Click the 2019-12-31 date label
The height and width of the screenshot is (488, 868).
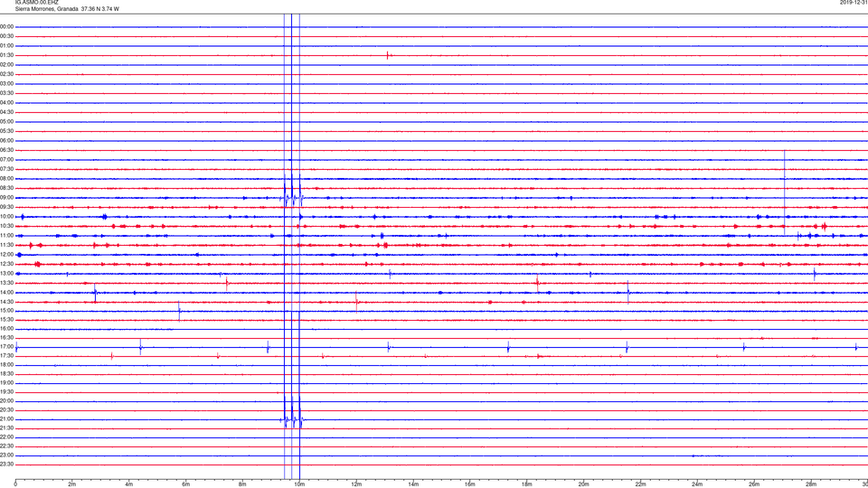tap(854, 2)
